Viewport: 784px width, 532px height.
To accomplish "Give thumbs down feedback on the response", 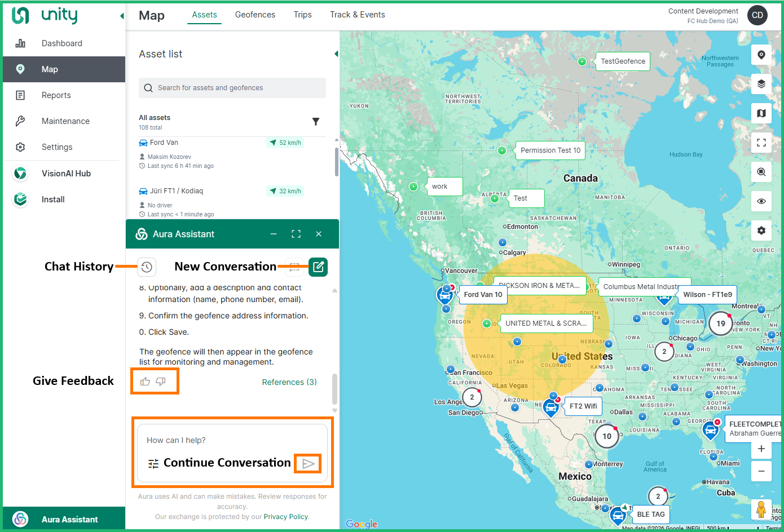I will click(x=161, y=382).
